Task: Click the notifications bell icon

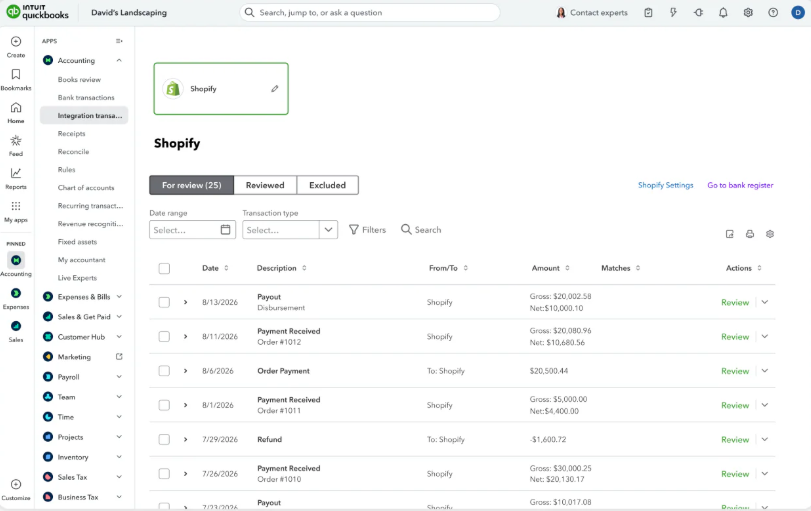Action: [x=723, y=12]
